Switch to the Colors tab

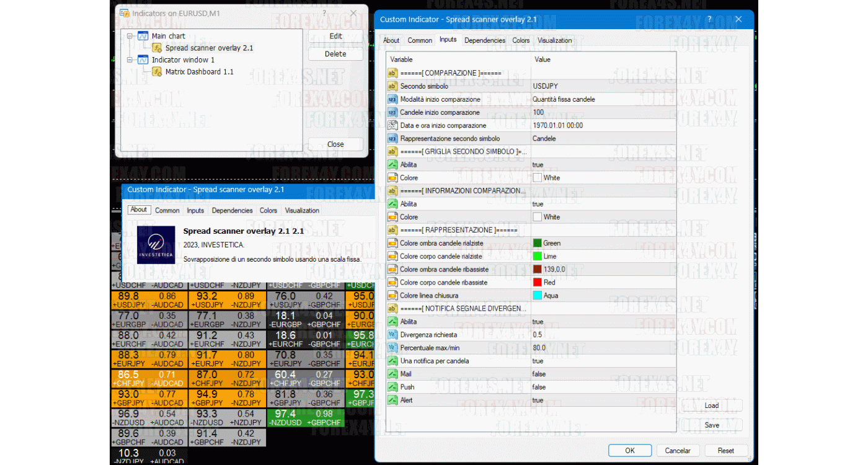(521, 40)
